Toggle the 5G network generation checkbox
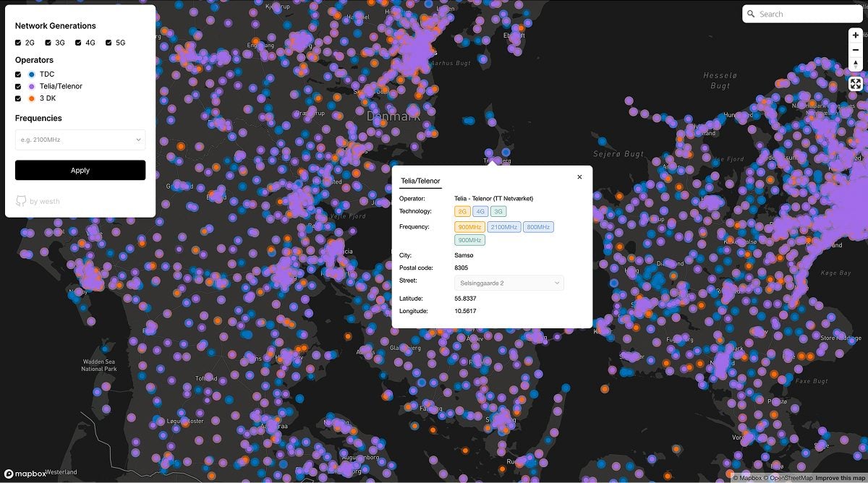 pyautogui.click(x=109, y=43)
